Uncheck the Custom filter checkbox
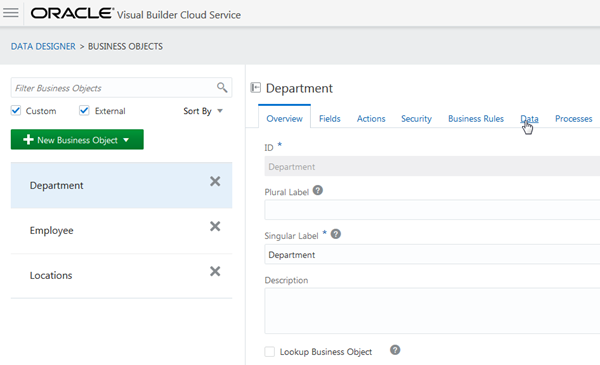The image size is (600, 365). (16, 111)
